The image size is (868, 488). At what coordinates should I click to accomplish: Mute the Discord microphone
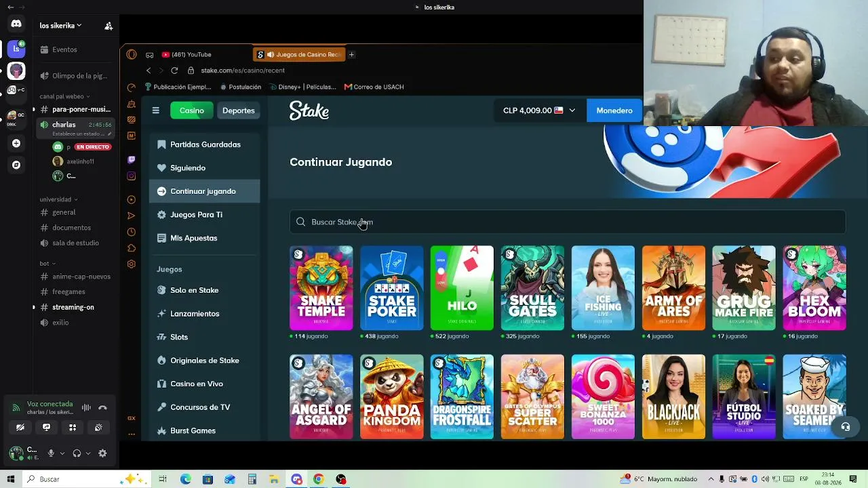tap(51, 453)
